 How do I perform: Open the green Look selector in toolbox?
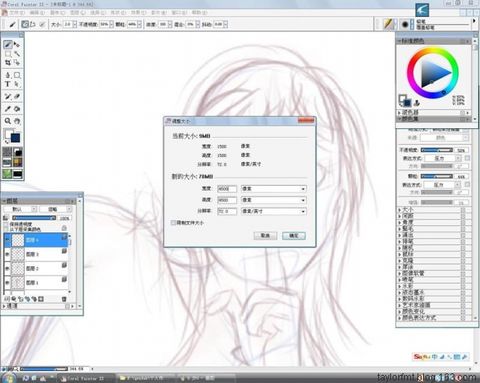tap(7, 173)
